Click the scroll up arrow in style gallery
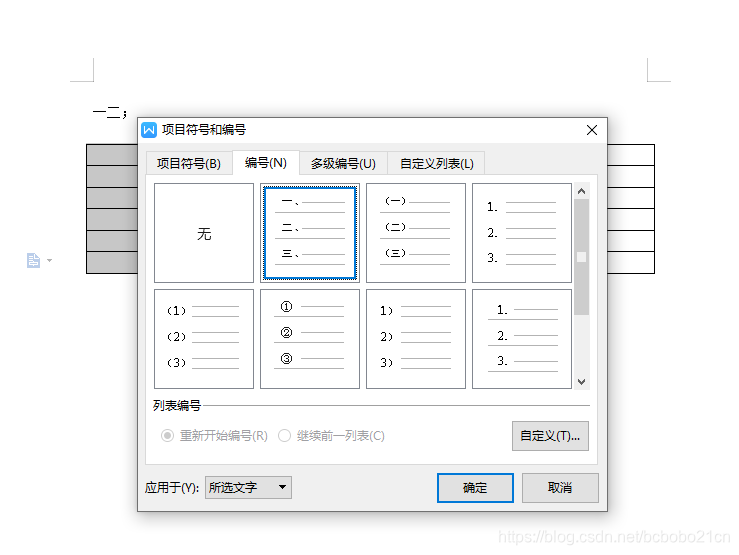This screenshot has height=555, width=739. click(x=582, y=191)
